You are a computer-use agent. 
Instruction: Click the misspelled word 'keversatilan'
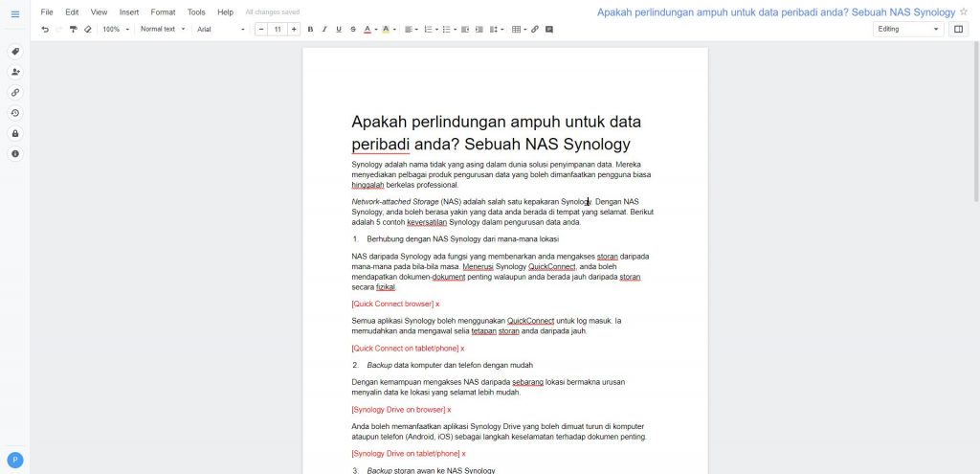pos(427,222)
